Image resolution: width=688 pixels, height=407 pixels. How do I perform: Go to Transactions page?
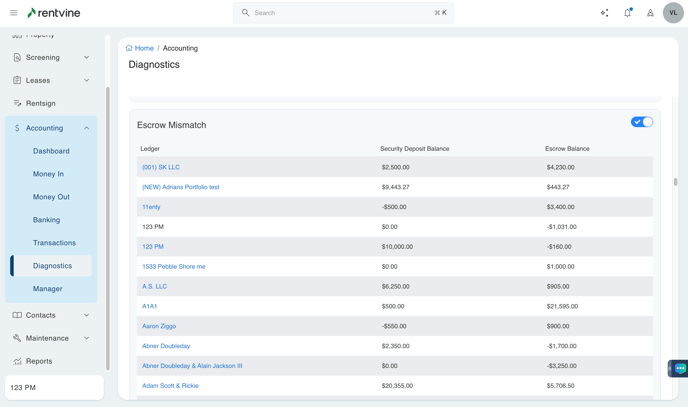54,243
